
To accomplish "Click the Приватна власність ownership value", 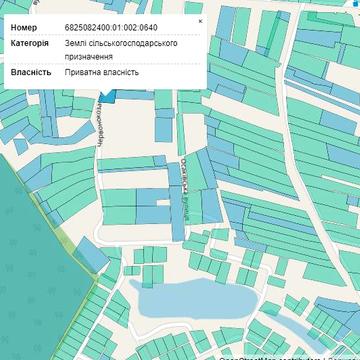I will click(x=102, y=72).
